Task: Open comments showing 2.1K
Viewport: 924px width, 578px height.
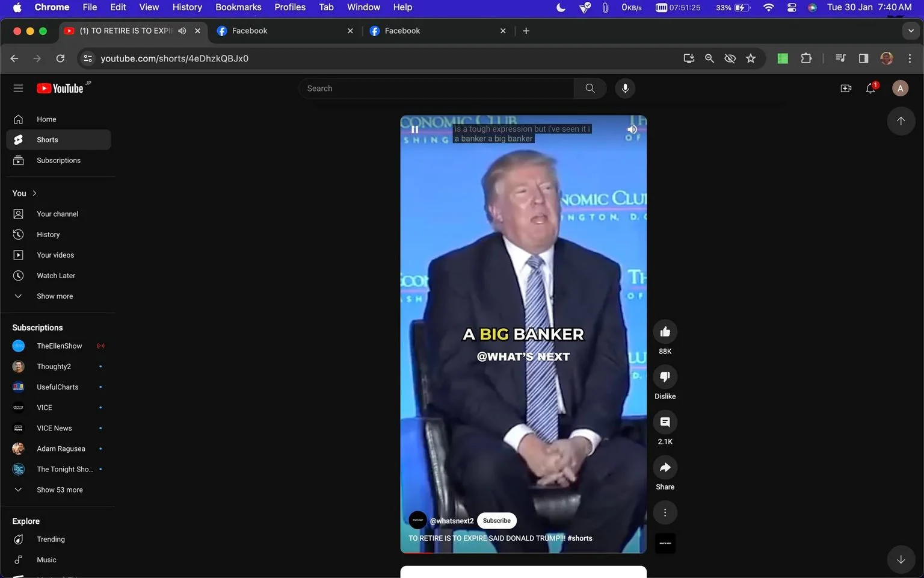Action: pyautogui.click(x=665, y=422)
